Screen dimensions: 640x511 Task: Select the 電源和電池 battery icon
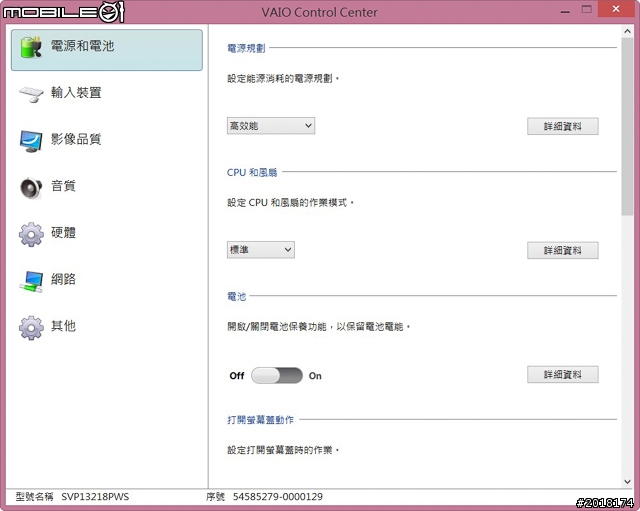[31, 47]
